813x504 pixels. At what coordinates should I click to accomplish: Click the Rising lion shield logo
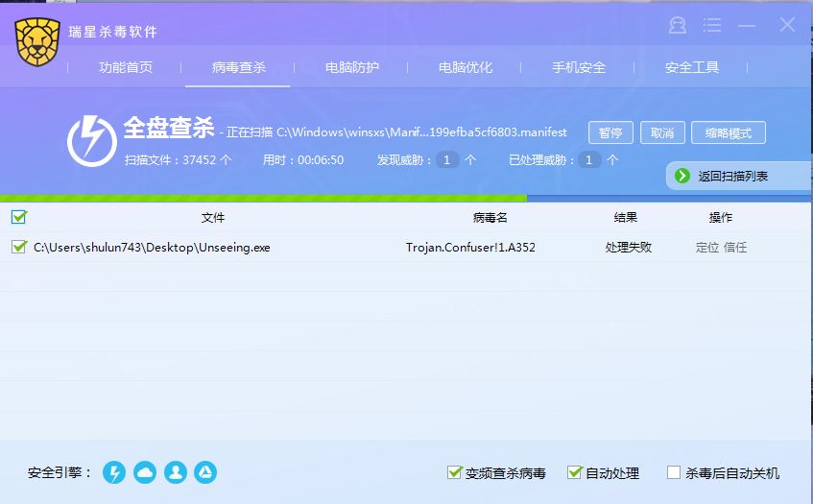tap(37, 41)
